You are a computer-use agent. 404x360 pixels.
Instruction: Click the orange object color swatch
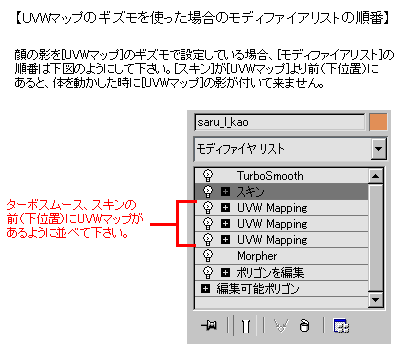pos(378,122)
